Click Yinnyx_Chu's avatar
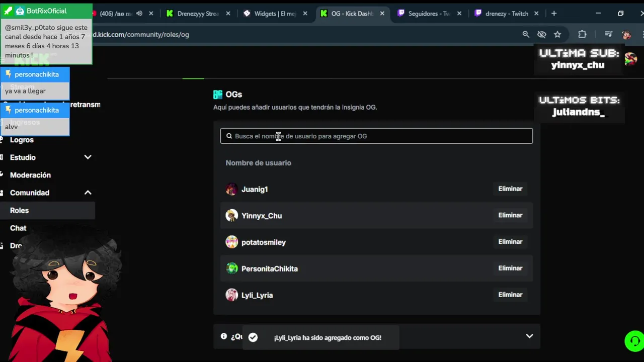The image size is (644, 362). click(232, 216)
